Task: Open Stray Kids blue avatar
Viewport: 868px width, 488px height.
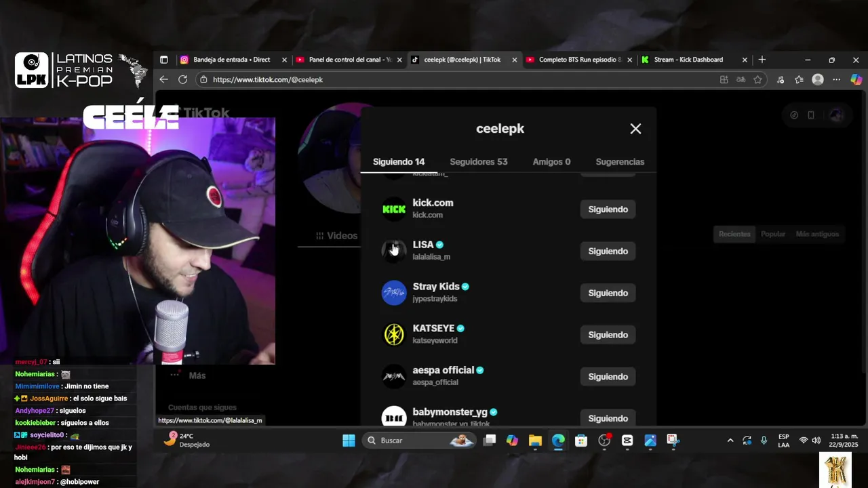Action: tap(394, 293)
